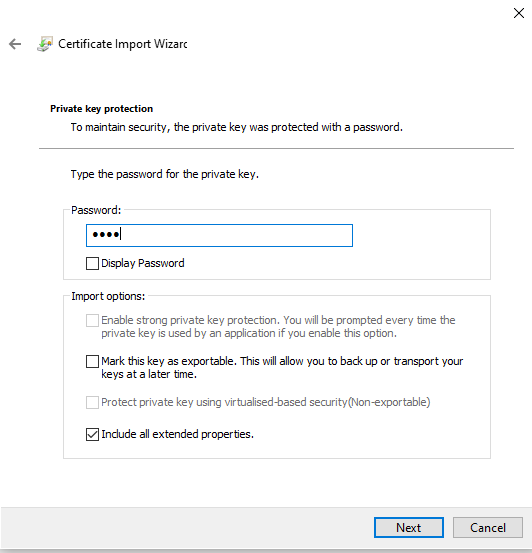This screenshot has height=553, width=532.
Task: Tick the Mark this key as exportable checkbox
Action: (92, 361)
